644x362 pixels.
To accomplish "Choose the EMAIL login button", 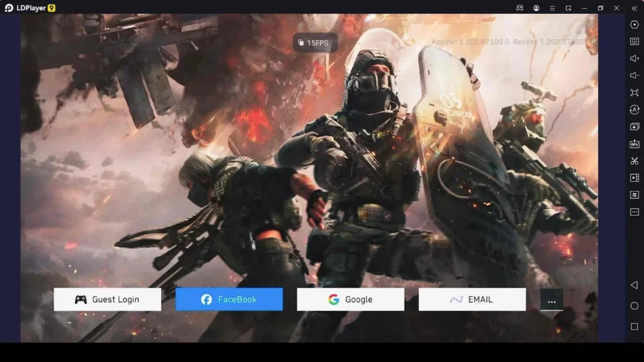I will 472,300.
